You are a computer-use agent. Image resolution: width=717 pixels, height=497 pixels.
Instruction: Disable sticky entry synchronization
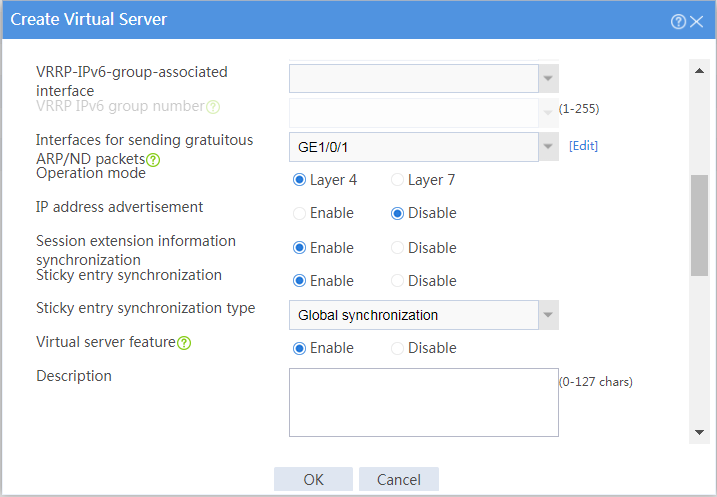pyautogui.click(x=397, y=280)
